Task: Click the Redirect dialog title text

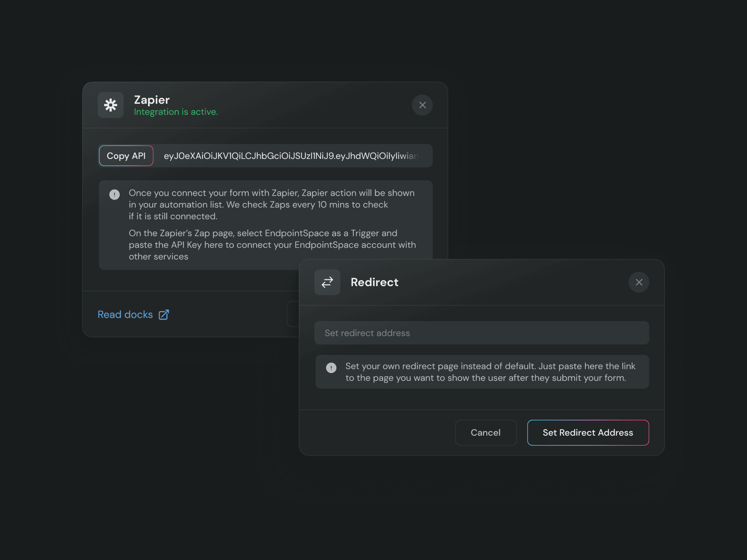Action: [x=374, y=282]
